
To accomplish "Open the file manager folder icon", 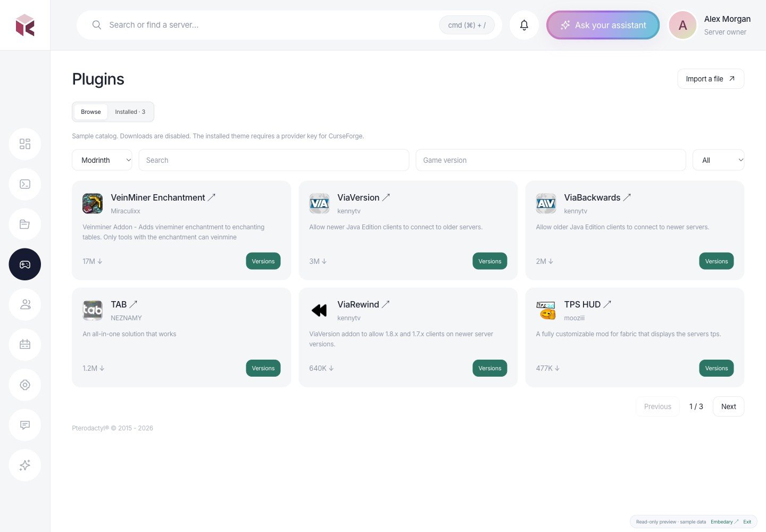I will pyautogui.click(x=25, y=225).
